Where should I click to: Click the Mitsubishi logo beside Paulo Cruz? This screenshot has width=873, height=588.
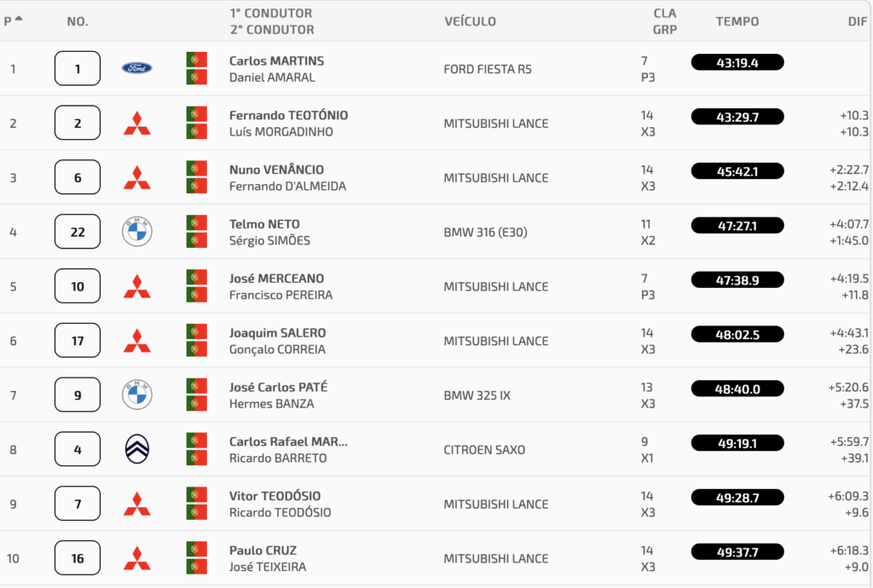[x=136, y=558]
